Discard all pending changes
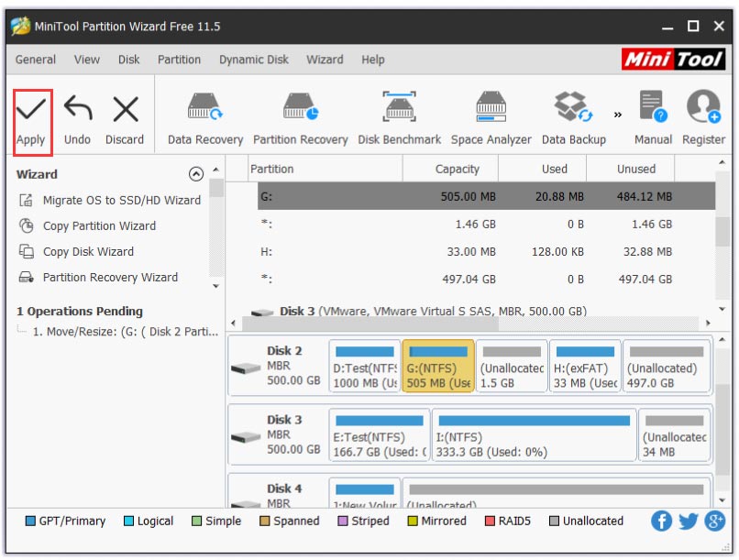The height and width of the screenshot is (560, 739). pos(125,120)
